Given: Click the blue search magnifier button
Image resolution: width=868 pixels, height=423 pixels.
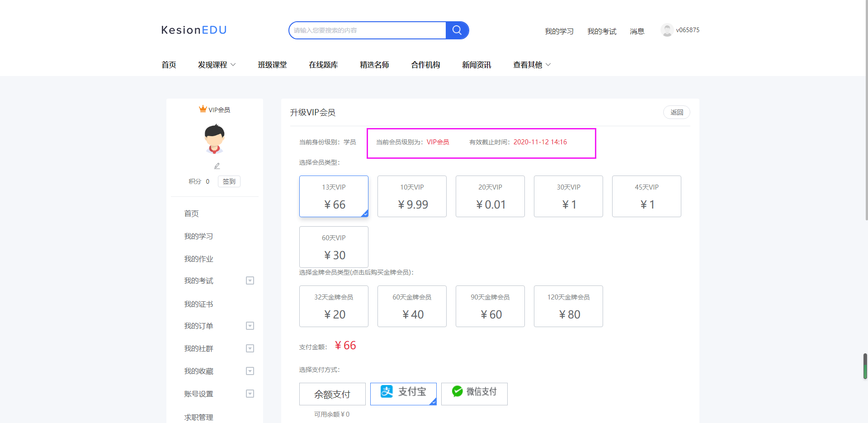Looking at the screenshot, I should (457, 30).
